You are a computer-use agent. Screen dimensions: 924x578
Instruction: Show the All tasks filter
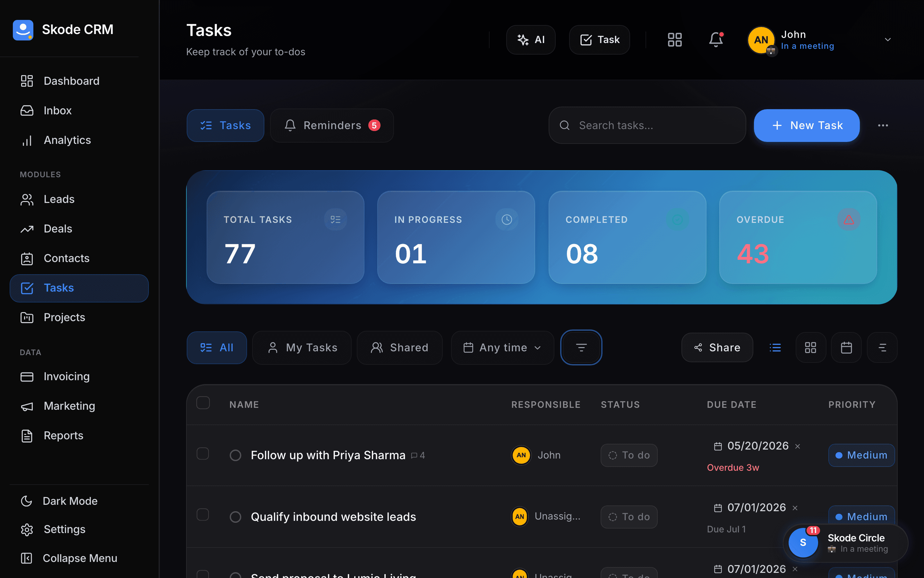[217, 347]
